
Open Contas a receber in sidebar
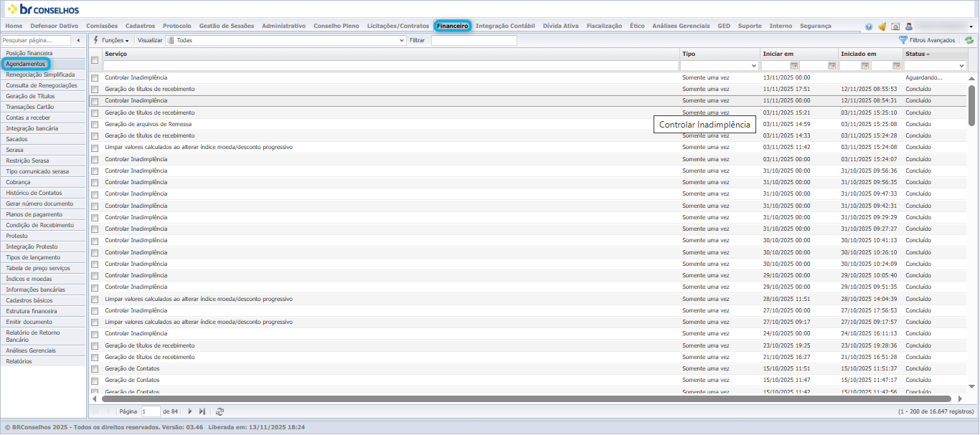[x=28, y=118]
